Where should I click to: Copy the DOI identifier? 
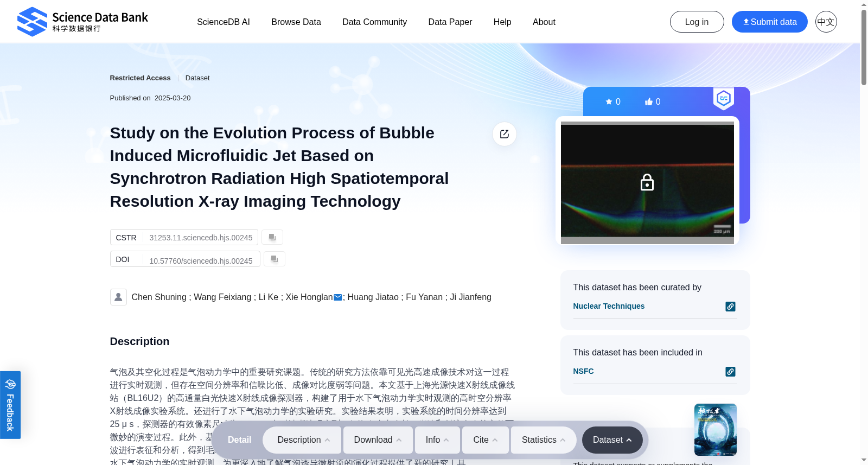coord(275,259)
